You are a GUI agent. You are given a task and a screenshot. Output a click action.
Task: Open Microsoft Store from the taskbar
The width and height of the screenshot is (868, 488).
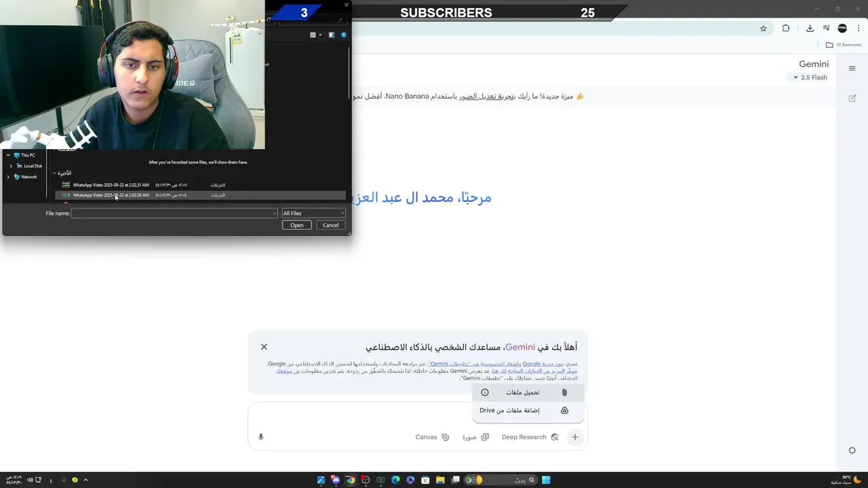click(425, 480)
